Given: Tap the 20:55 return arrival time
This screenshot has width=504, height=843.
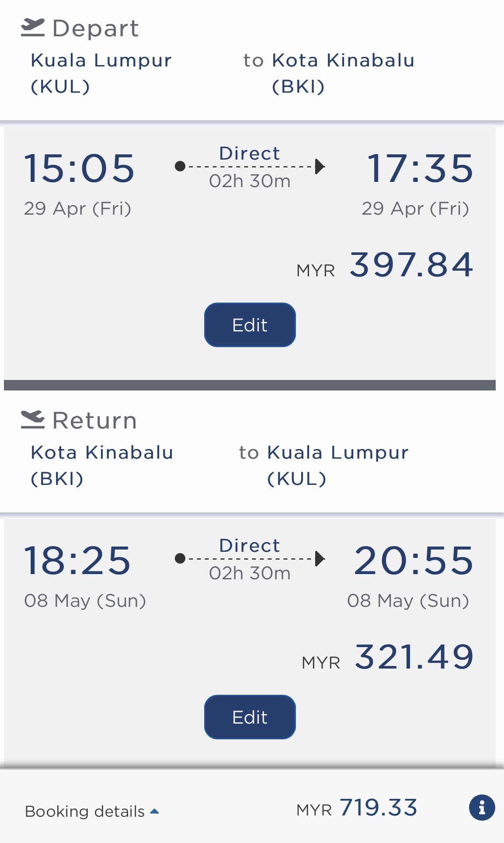Looking at the screenshot, I should pyautogui.click(x=414, y=561).
